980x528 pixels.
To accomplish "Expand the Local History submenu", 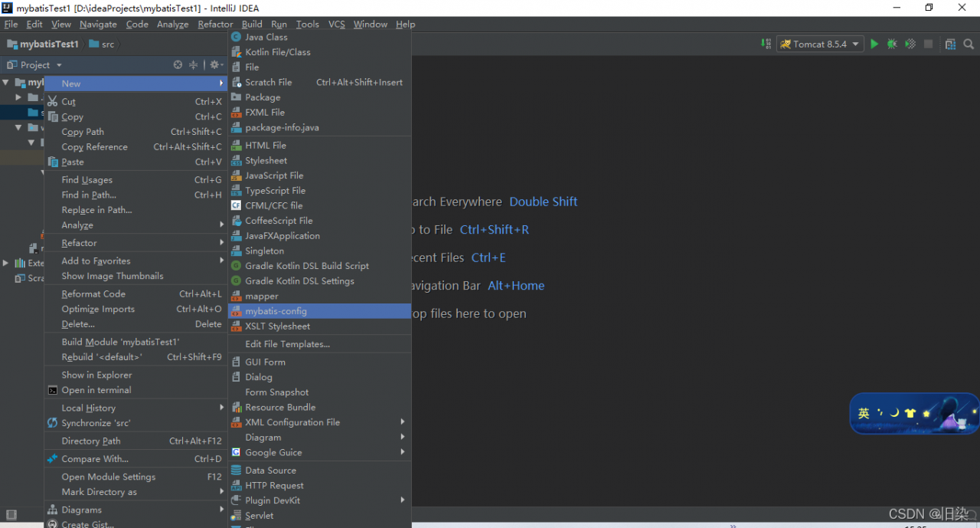I will (136, 408).
